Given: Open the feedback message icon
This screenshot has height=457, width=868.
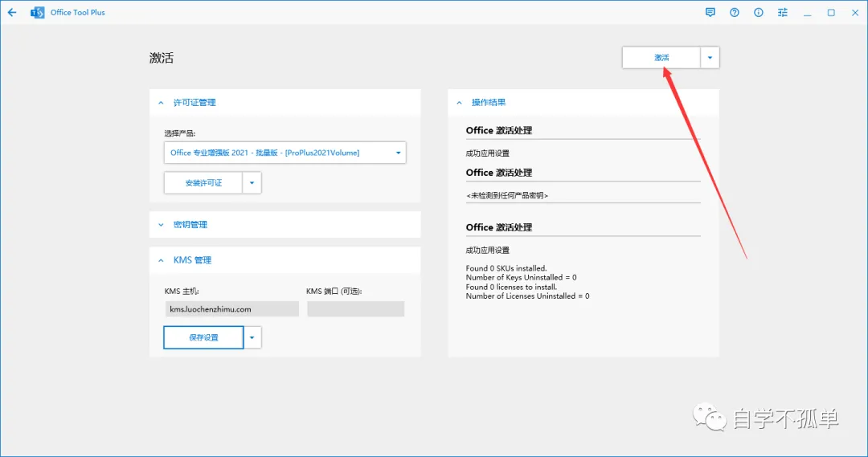Looking at the screenshot, I should (x=710, y=12).
